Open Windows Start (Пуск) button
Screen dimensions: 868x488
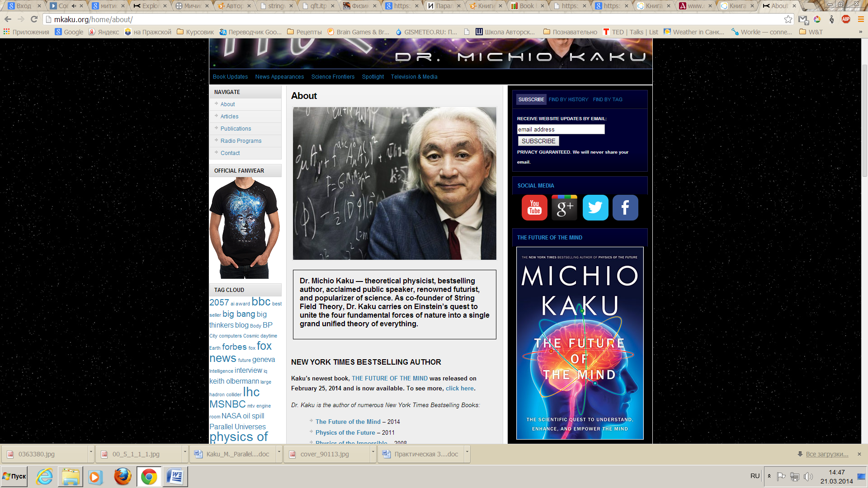[x=14, y=477]
